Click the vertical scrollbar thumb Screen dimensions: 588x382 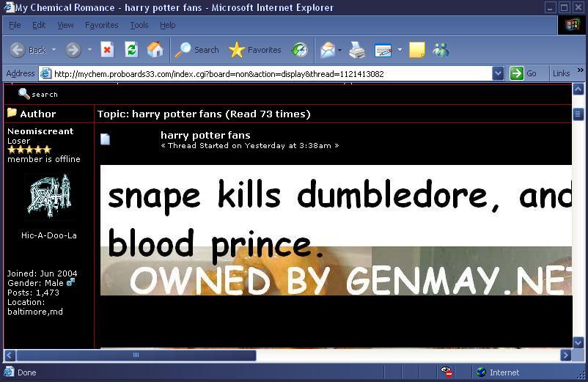click(x=578, y=114)
